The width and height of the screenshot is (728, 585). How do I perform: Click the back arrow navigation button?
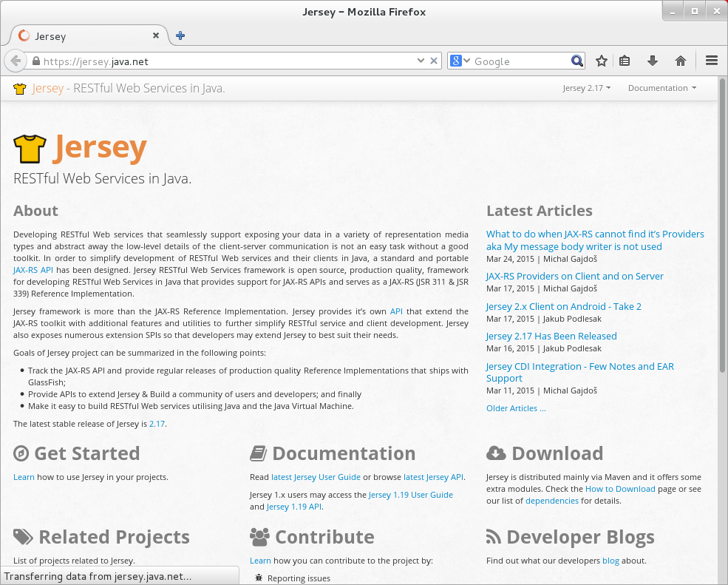(16, 61)
